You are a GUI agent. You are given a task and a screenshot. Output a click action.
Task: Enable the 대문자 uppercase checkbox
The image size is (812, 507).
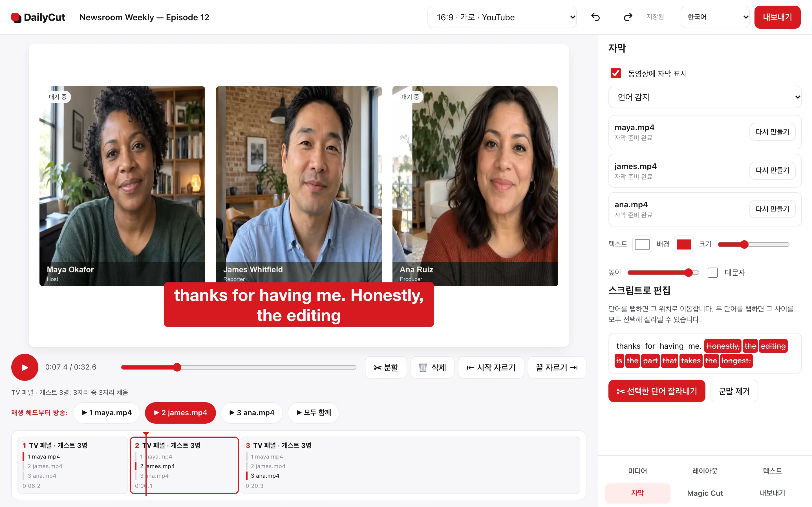(712, 273)
